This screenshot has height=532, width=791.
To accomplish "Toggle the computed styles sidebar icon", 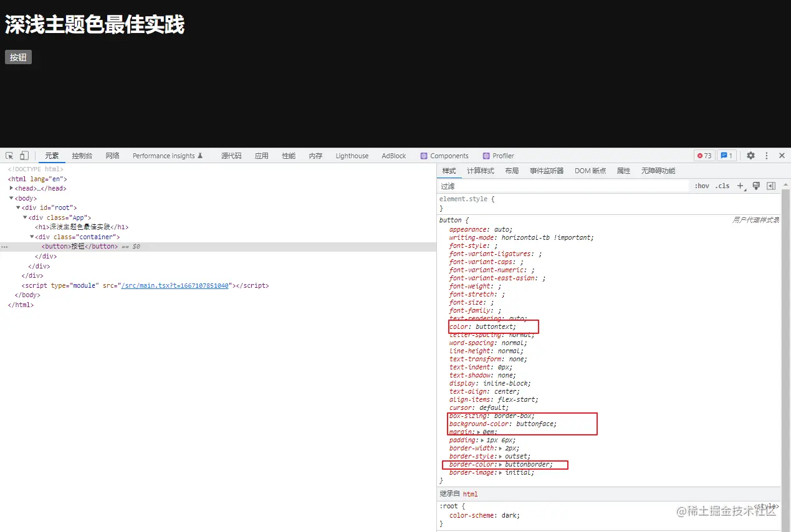I will (771, 186).
